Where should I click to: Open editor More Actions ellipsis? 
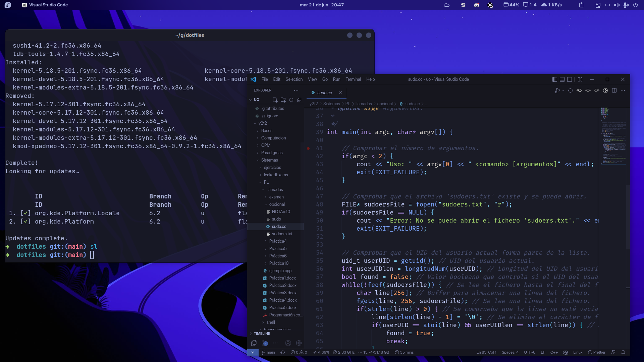(623, 90)
